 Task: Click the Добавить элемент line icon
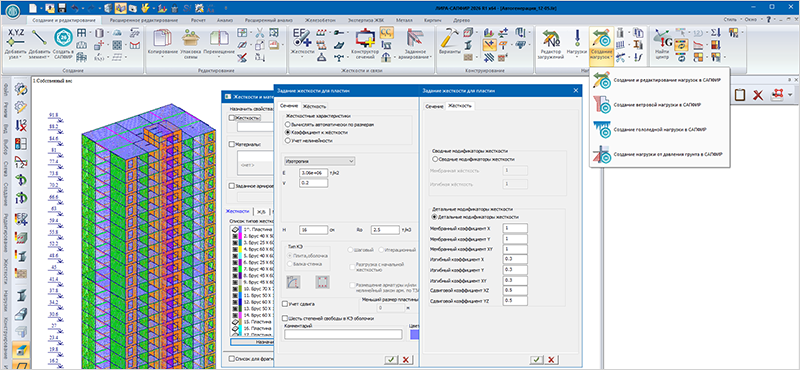39,37
